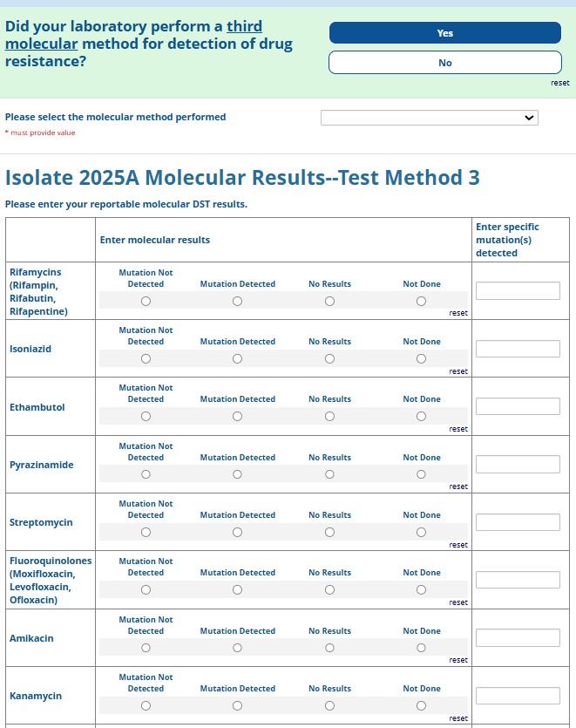Screen dimensions: 576x728
Task: Reset the third molecular method answer
Action: (x=559, y=83)
